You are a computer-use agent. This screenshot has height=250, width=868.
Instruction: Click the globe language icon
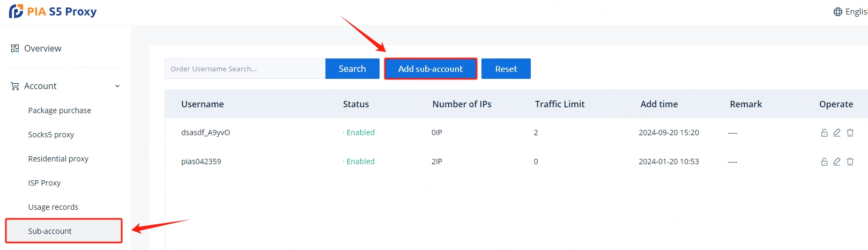pyautogui.click(x=837, y=12)
